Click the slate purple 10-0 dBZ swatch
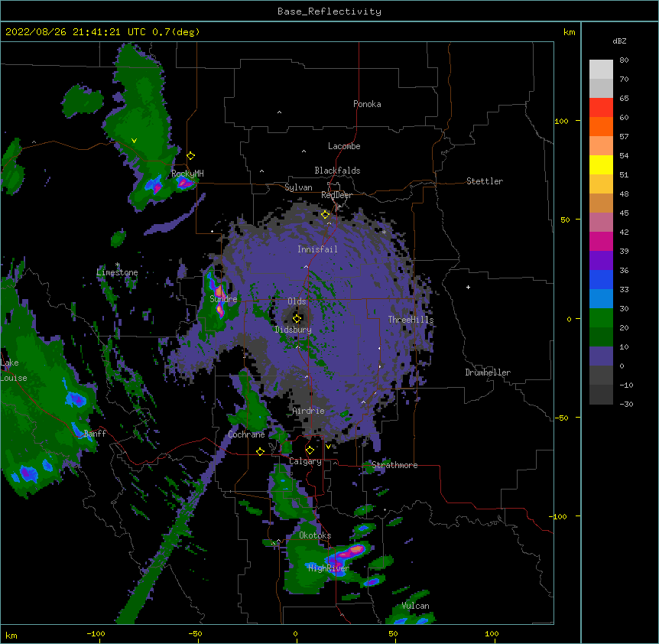The image size is (659, 644). point(601,356)
